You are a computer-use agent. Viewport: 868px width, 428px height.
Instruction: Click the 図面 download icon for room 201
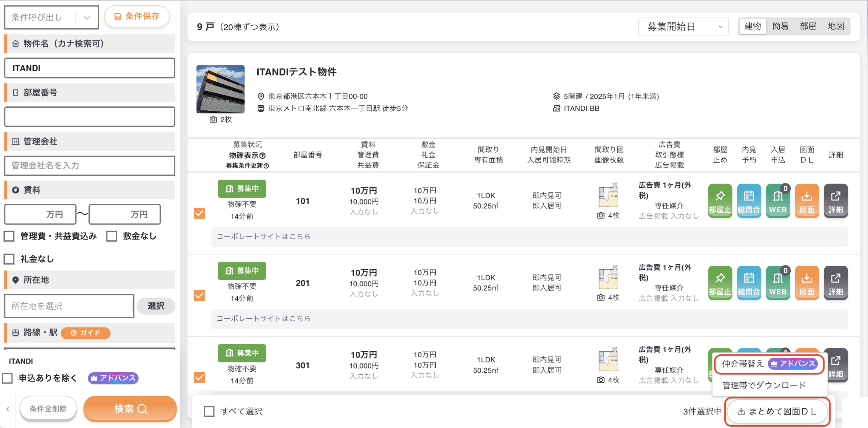point(807,283)
